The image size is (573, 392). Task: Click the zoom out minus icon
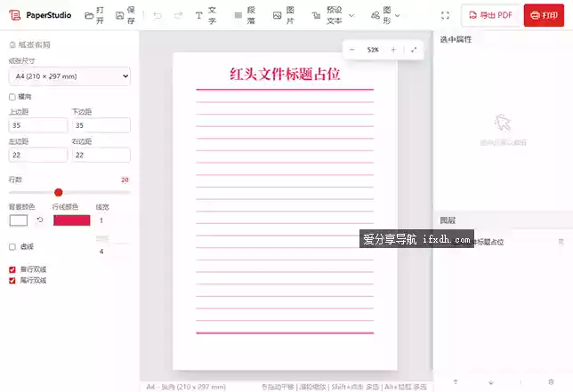[352, 50]
